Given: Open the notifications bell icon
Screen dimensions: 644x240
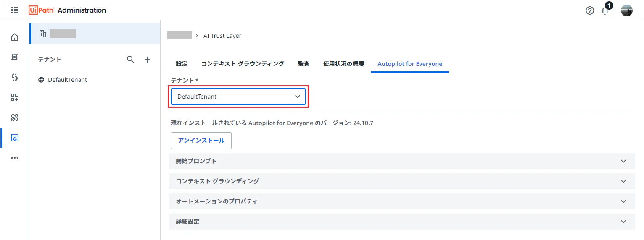Looking at the screenshot, I should coord(605,10).
